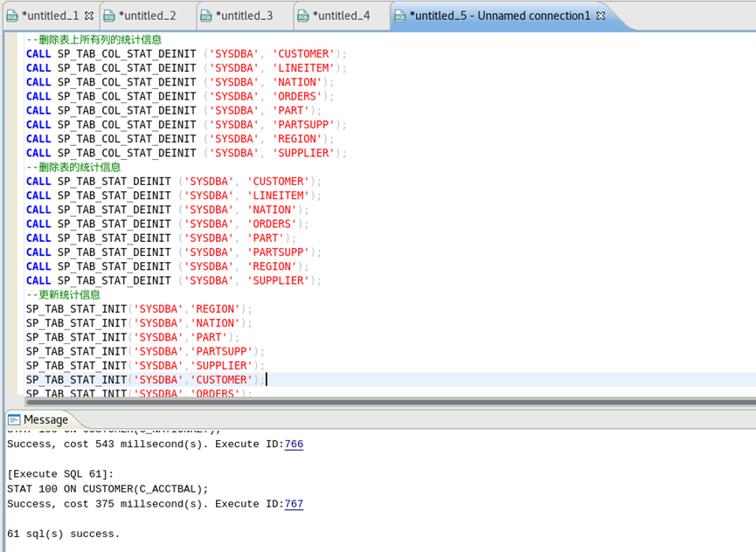Click the SP_TAB_STAT_INIT 'SUPPLIER' line

[x=145, y=366]
